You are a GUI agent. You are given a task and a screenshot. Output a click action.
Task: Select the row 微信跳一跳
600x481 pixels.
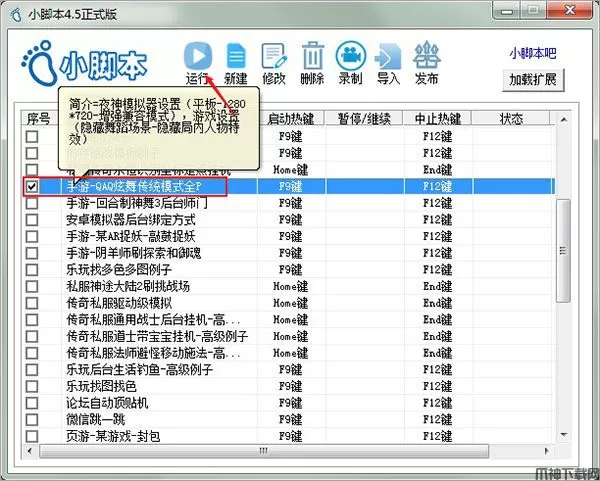pyautogui.click(x=288, y=420)
